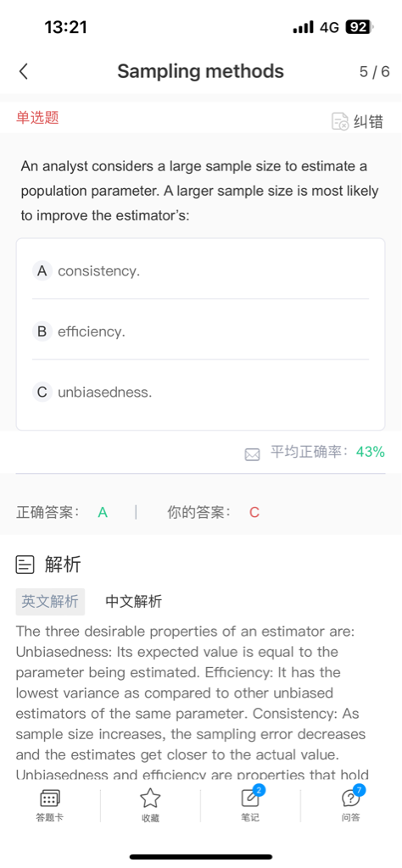This screenshot has width=402, height=868.
Task: Select option C unbiasedness
Action: tap(200, 392)
